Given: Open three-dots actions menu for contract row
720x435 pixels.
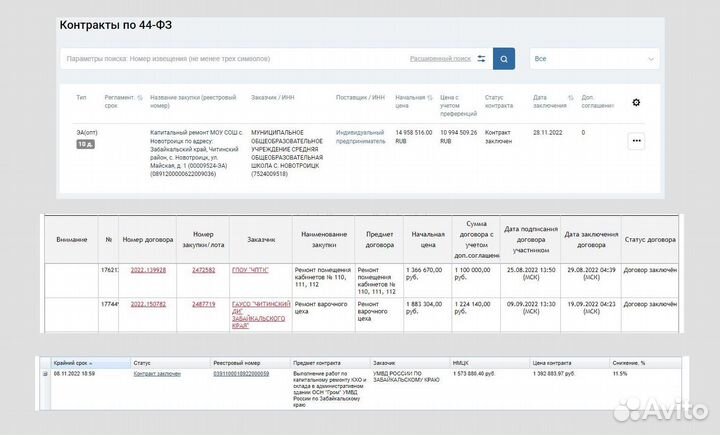Looking at the screenshot, I should coord(636,141).
